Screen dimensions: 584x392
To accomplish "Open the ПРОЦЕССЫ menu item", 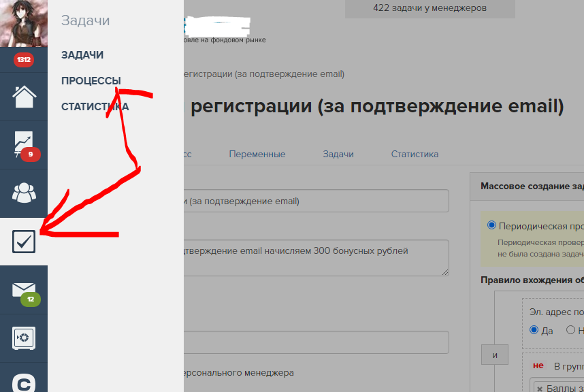I will [91, 80].
